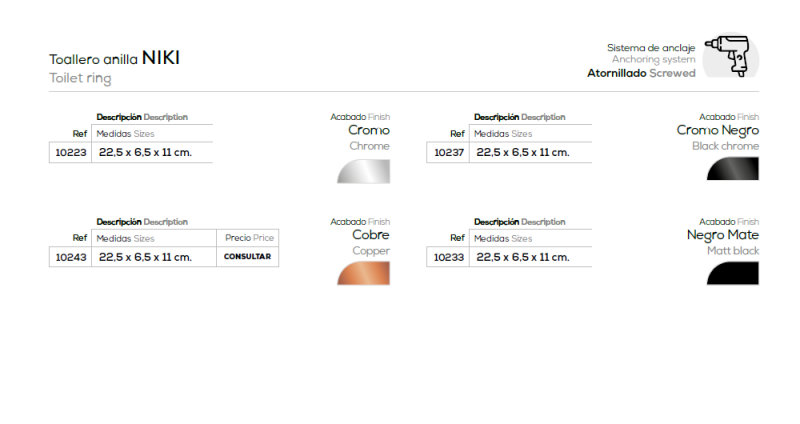Click reference number 10223
The image size is (800, 424).
[70, 153]
